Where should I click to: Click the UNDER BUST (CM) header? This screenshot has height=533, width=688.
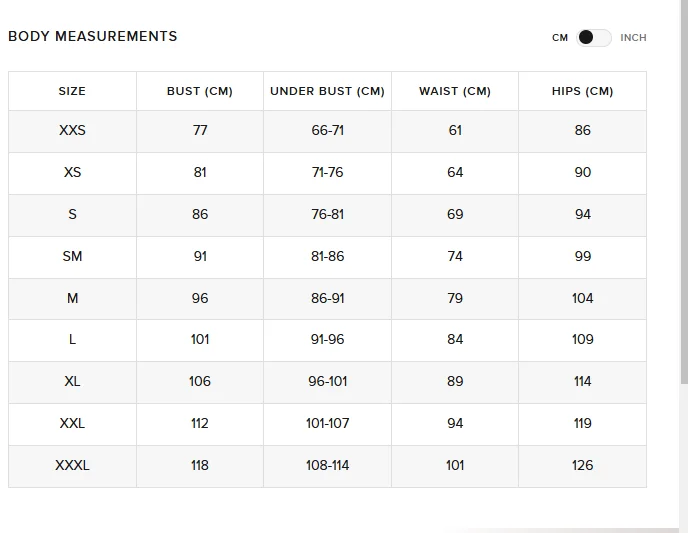[x=327, y=91]
